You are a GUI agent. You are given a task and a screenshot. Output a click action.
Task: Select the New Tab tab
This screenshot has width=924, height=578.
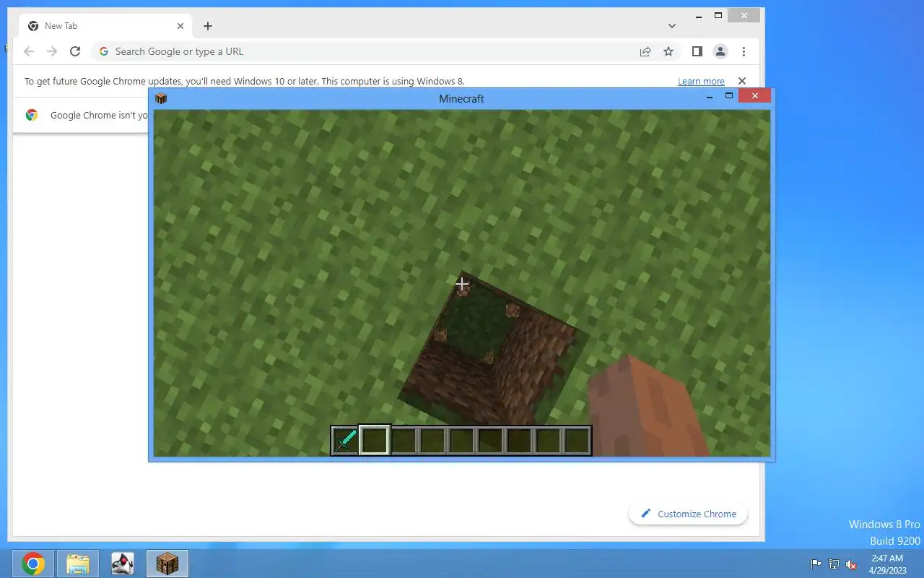105,26
